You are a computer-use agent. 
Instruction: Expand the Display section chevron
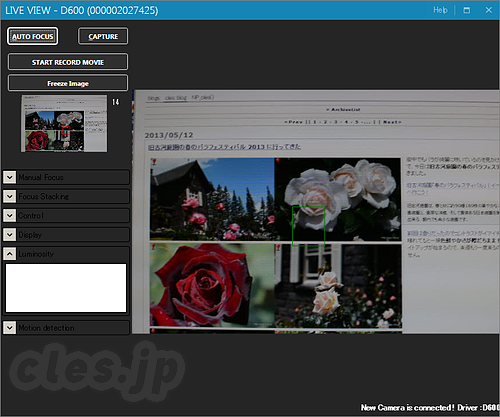(x=10, y=235)
